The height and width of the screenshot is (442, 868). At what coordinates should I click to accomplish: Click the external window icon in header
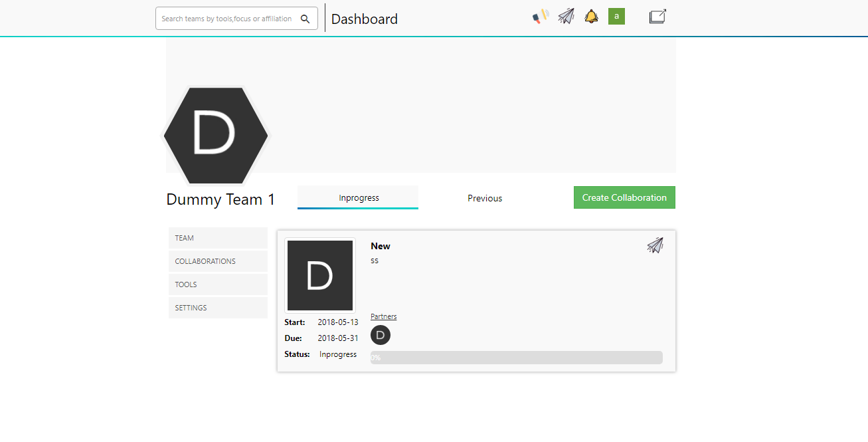click(657, 17)
